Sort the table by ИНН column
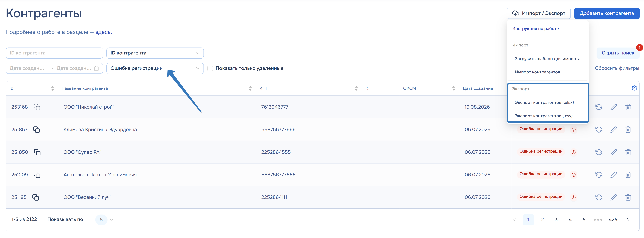This screenshot has height=238, width=644. 356,88
